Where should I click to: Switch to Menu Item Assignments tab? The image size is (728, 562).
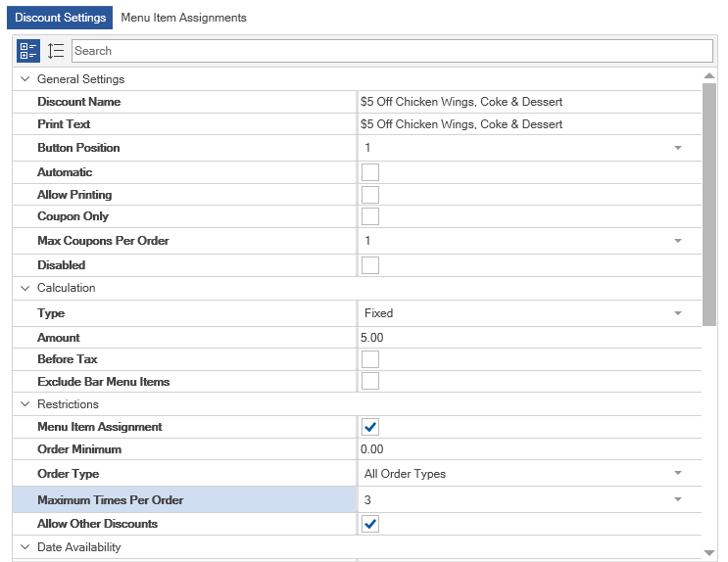pyautogui.click(x=183, y=18)
